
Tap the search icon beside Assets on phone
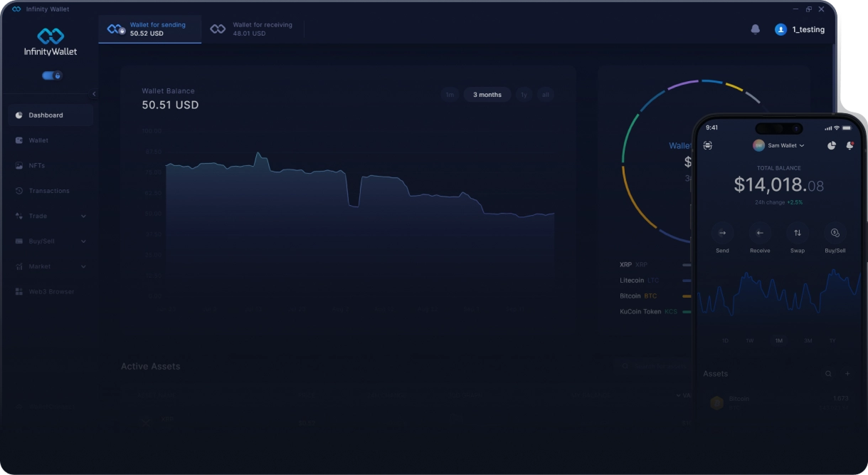pyautogui.click(x=828, y=374)
